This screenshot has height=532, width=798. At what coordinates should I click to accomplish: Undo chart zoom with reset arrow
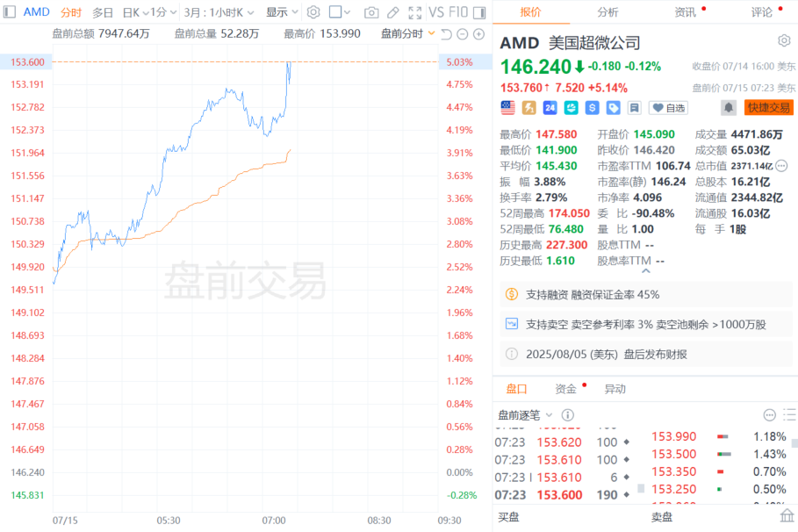tap(446, 34)
